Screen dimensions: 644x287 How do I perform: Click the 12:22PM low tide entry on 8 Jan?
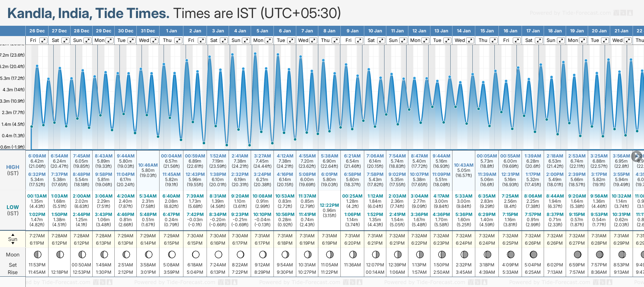tap(329, 205)
